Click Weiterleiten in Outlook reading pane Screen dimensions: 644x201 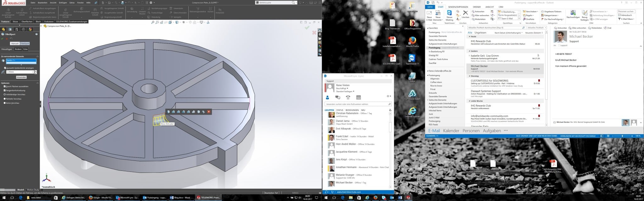[x=595, y=28]
